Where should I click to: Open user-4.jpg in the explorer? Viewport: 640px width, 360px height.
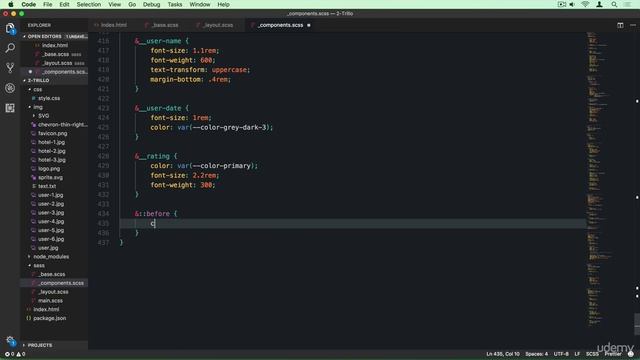(51, 222)
